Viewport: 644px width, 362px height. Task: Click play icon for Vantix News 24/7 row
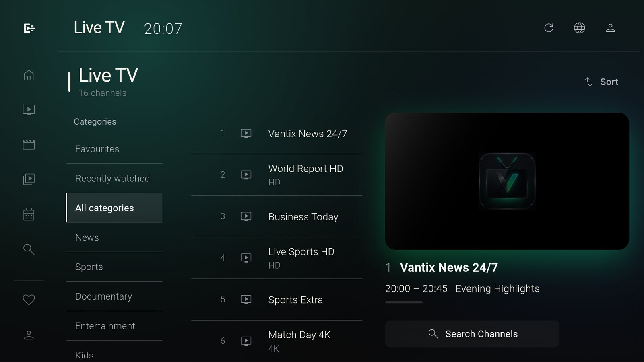[246, 133]
